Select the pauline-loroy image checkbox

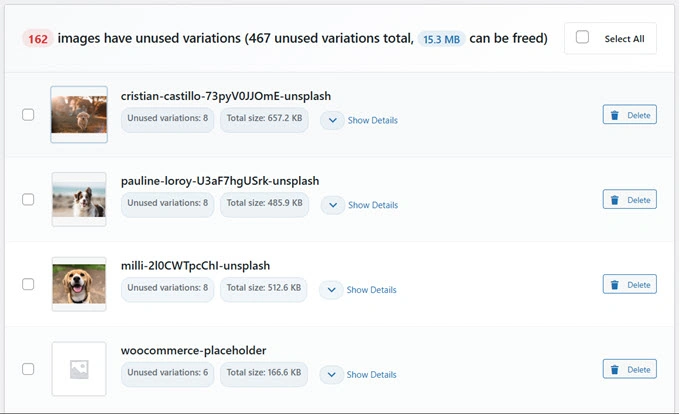tap(28, 200)
